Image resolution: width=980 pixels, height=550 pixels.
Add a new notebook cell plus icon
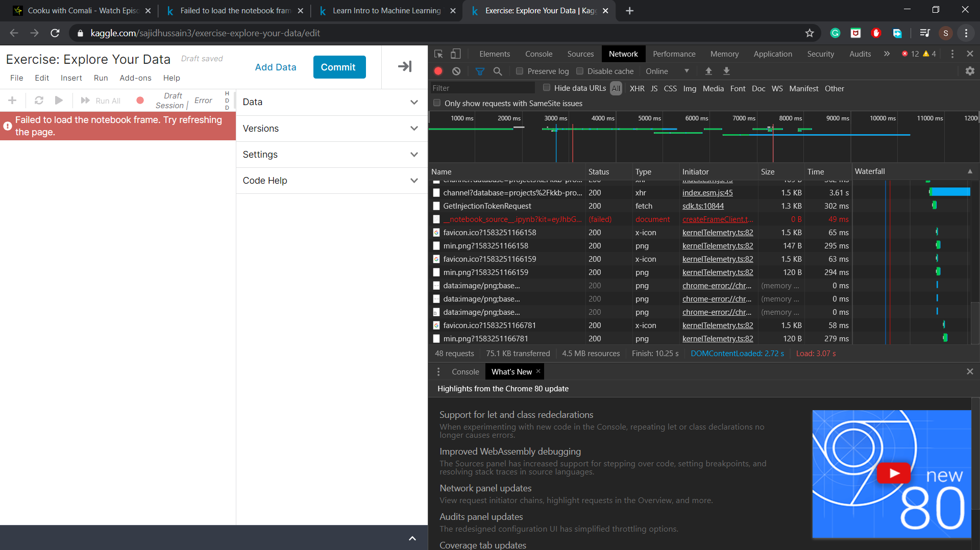(x=12, y=101)
